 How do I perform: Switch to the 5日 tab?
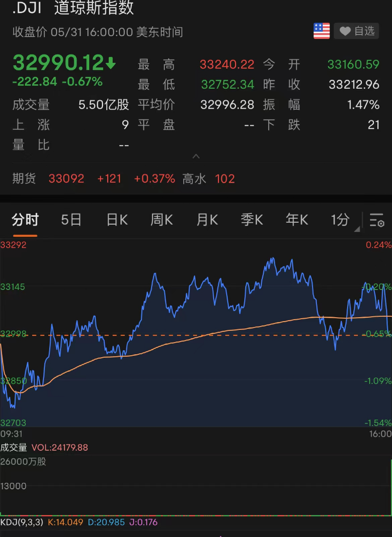click(x=71, y=220)
